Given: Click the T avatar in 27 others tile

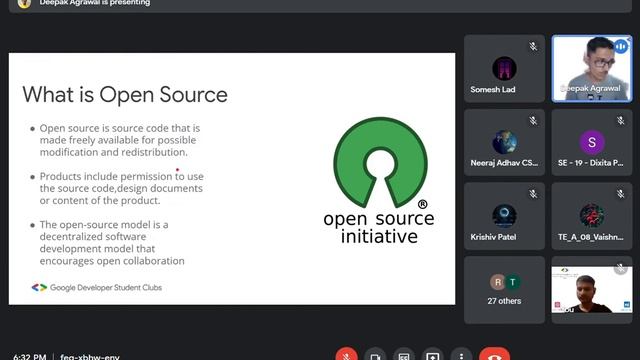Looking at the screenshot, I should (x=512, y=282).
